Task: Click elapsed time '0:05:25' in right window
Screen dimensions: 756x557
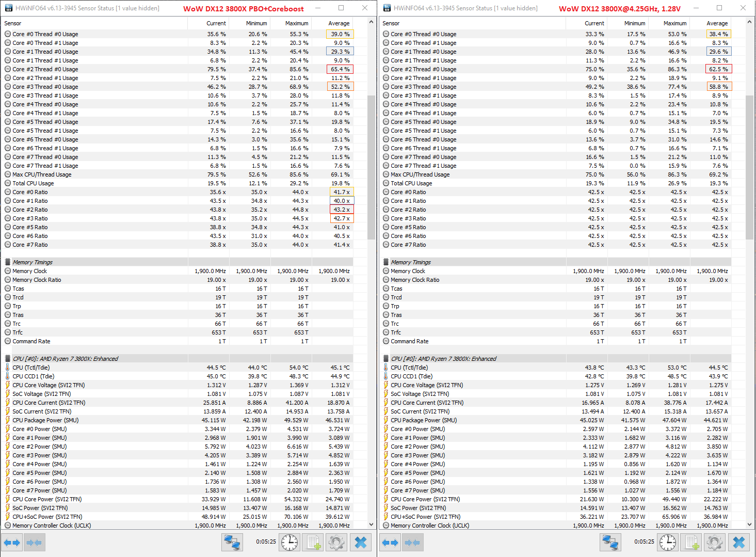Action: coord(644,542)
